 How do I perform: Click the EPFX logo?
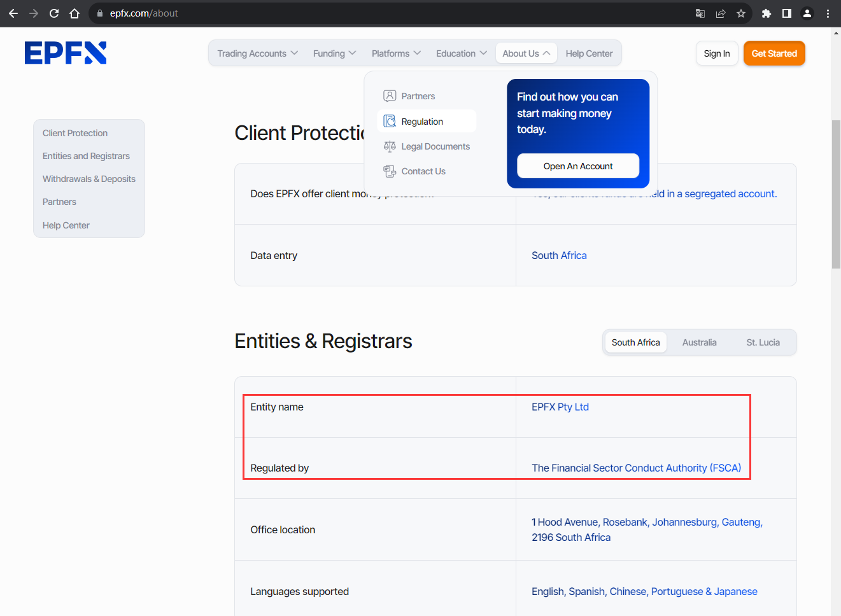66,53
